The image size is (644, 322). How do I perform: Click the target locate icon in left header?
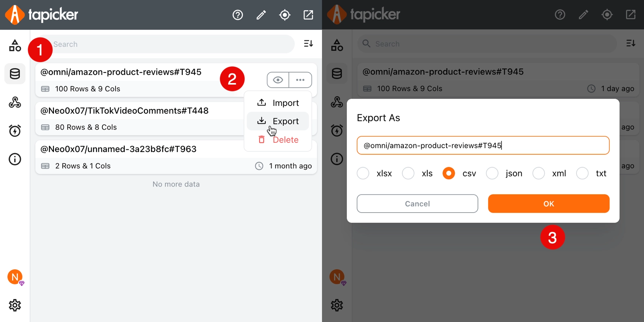[285, 15]
